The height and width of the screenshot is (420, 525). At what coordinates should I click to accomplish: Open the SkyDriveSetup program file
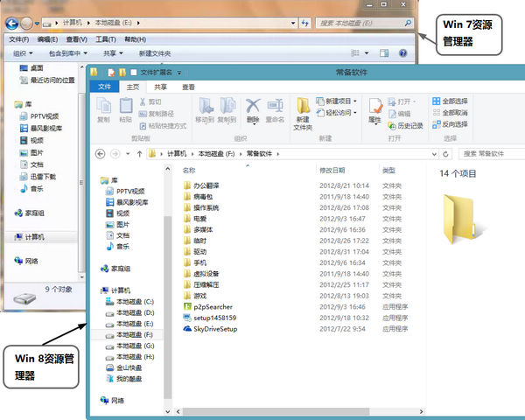214,328
